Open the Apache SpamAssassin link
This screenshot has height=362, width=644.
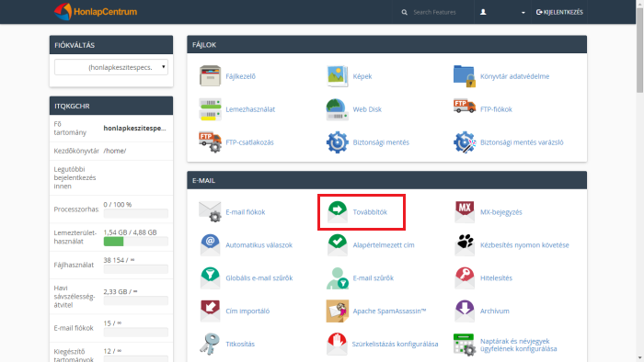point(389,311)
